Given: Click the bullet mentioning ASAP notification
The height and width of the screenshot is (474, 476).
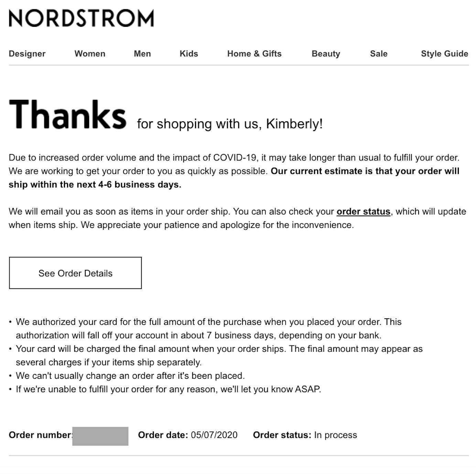Looking at the screenshot, I should [x=168, y=389].
